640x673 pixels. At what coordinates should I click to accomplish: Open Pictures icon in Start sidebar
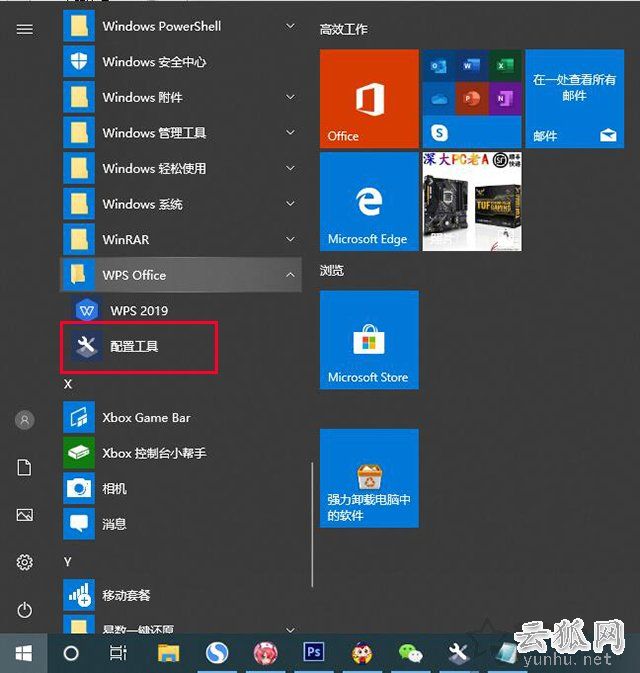coord(24,515)
